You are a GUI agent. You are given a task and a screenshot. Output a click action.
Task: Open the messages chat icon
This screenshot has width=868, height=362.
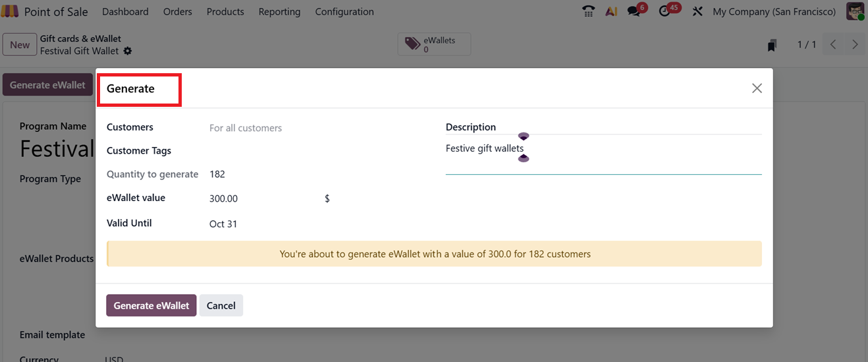(x=634, y=11)
